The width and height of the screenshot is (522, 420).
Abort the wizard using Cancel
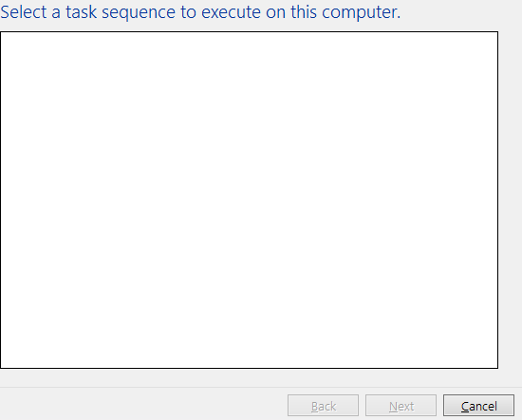[x=478, y=406]
